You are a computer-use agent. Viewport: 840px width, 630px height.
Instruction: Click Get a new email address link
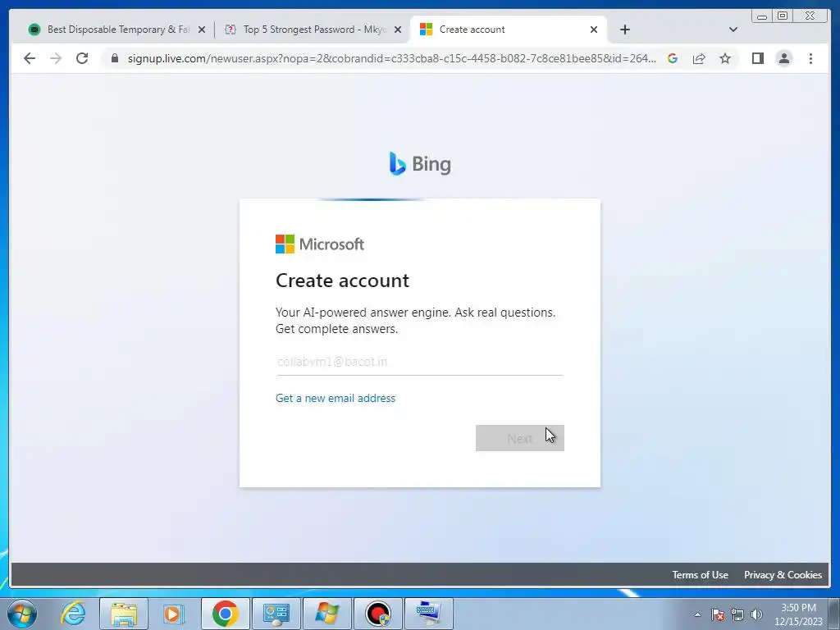pyautogui.click(x=336, y=398)
